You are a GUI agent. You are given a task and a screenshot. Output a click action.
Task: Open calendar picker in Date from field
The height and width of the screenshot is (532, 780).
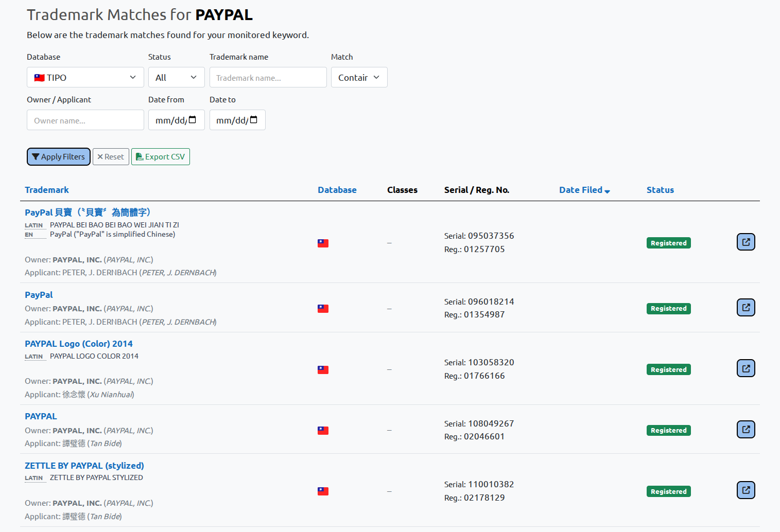click(193, 120)
